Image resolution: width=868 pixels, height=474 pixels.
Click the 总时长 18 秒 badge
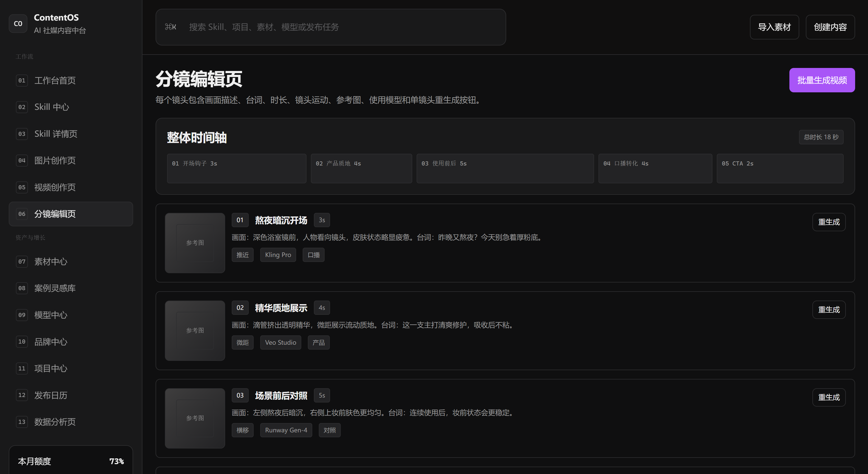tap(821, 137)
